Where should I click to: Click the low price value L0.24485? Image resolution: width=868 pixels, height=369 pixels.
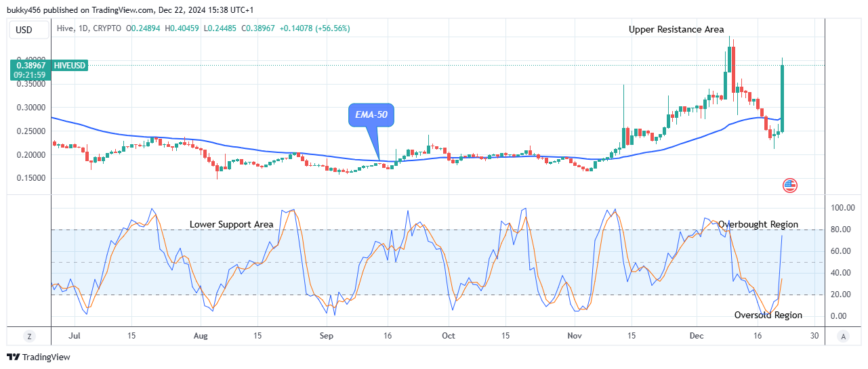click(220, 28)
